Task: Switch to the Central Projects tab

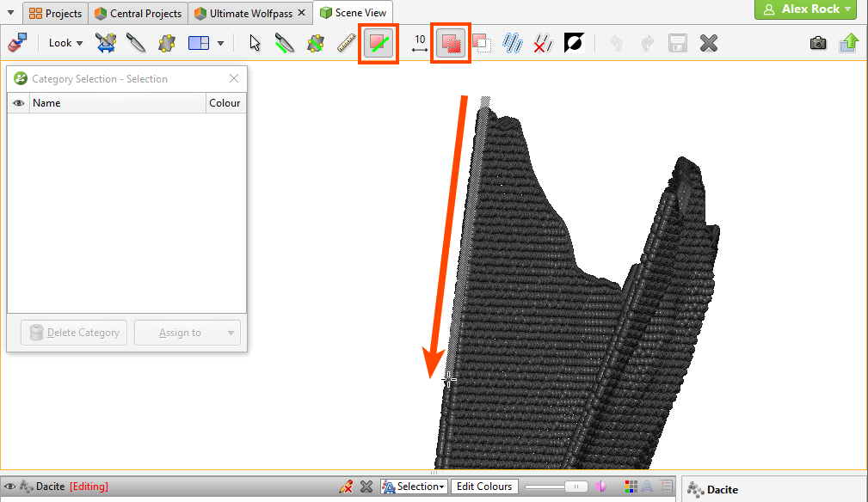Action: tap(138, 14)
